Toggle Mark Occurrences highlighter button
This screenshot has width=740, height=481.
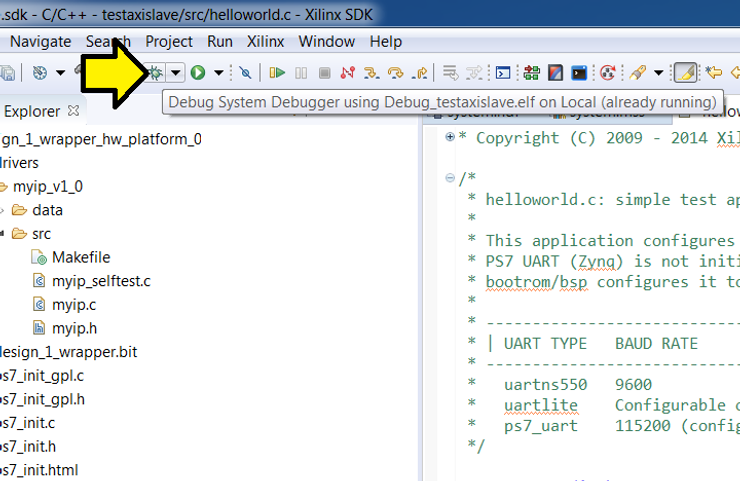(x=685, y=73)
